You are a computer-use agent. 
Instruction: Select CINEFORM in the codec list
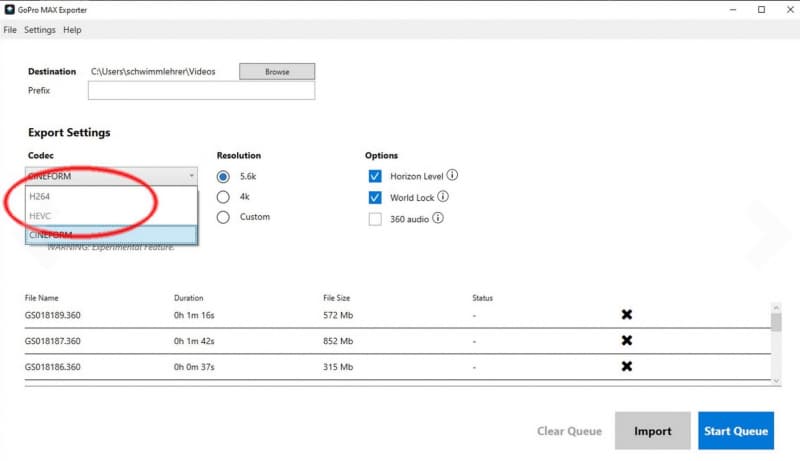(111, 235)
